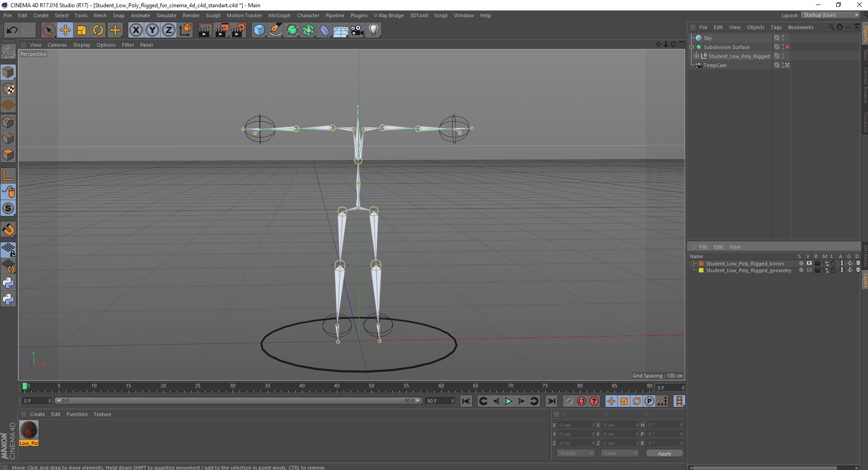Screen dimensions: 868x470
Task: Switch coordinate system icon
Action: tap(185, 30)
